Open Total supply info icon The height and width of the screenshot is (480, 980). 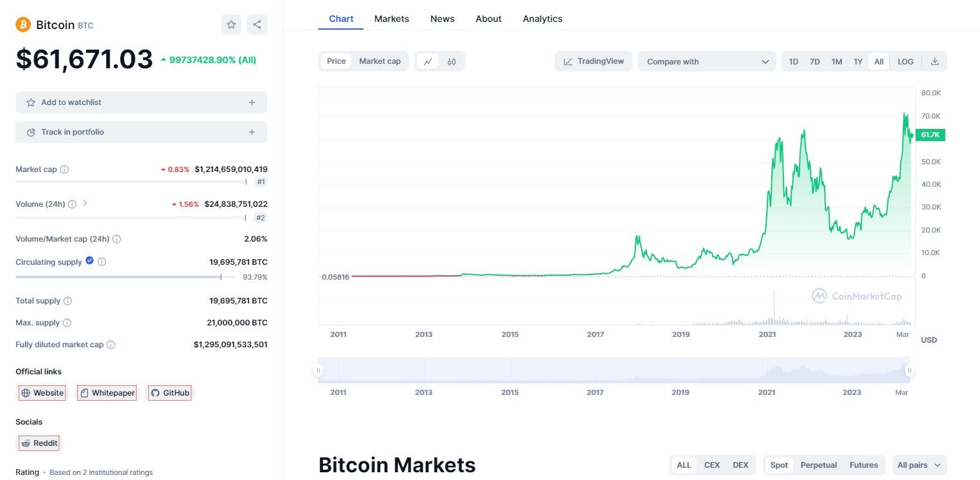[68, 301]
